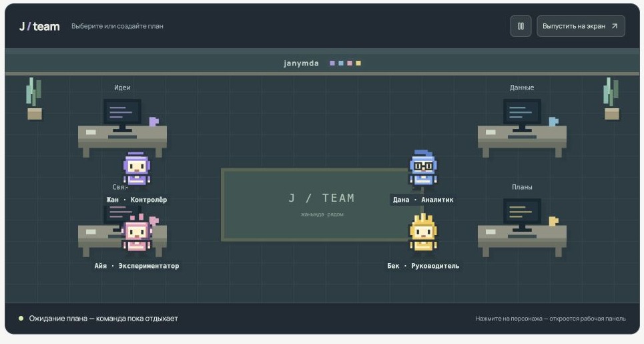Click the pink square next to janymda
Screen dimensions: 644x344
point(350,63)
